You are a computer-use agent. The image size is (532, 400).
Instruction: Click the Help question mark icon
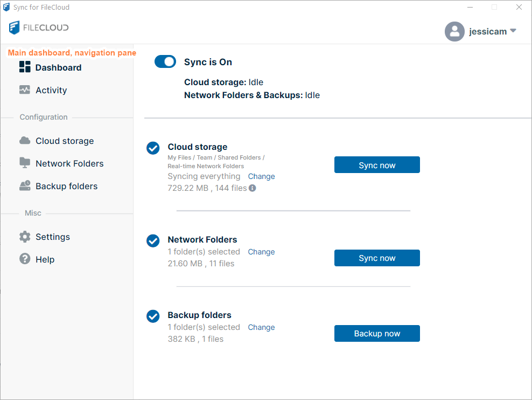click(x=25, y=259)
